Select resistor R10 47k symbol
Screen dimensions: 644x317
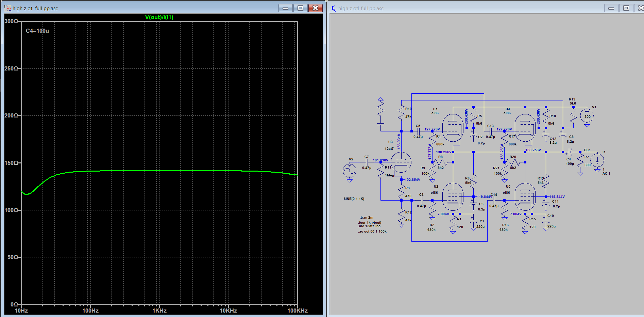point(401,112)
